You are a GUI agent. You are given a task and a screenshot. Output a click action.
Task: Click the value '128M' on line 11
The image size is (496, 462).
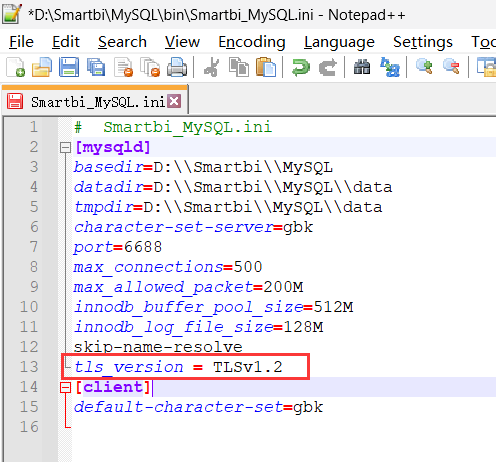303,327
